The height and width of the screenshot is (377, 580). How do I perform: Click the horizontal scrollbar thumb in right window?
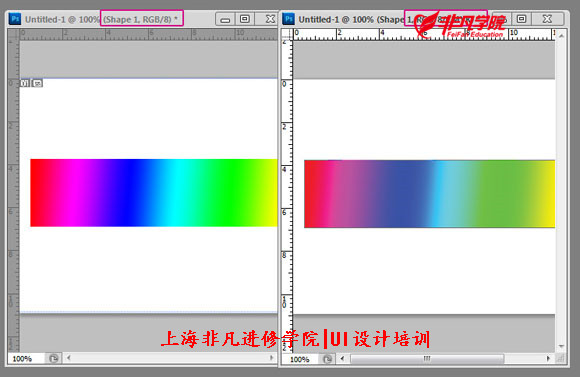tap(427, 359)
